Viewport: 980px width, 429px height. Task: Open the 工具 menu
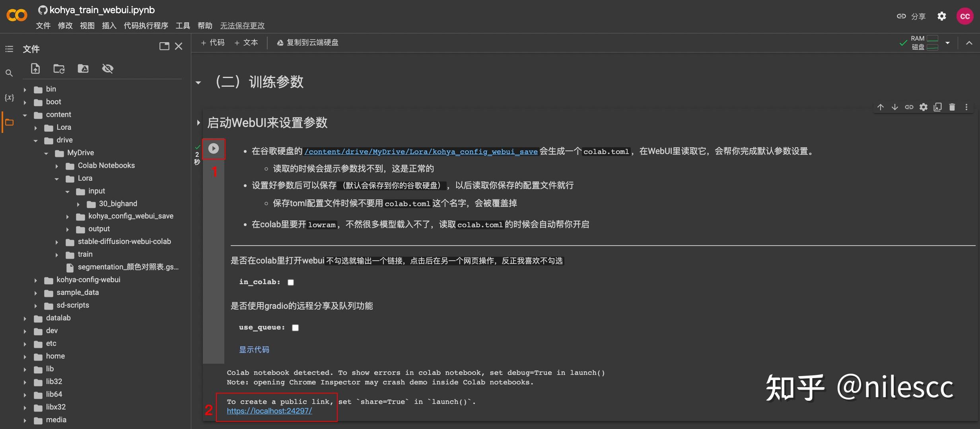pos(183,25)
